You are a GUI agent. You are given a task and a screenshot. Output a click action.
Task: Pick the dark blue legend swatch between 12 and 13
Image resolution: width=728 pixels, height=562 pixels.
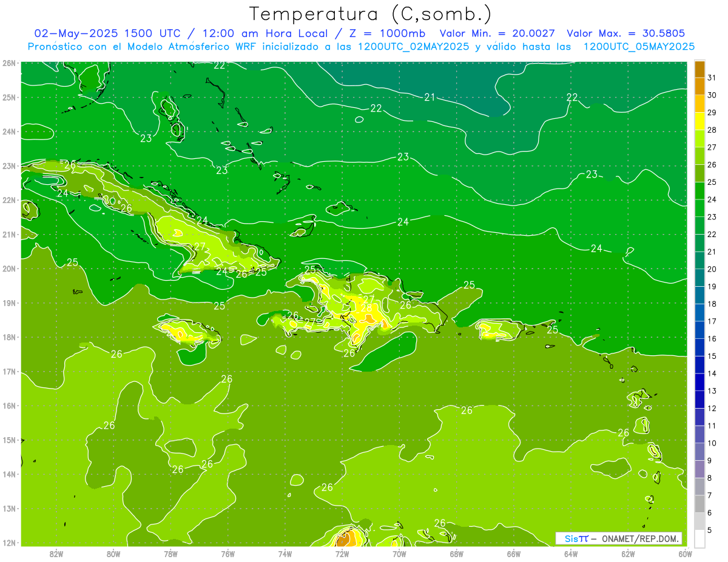point(699,400)
